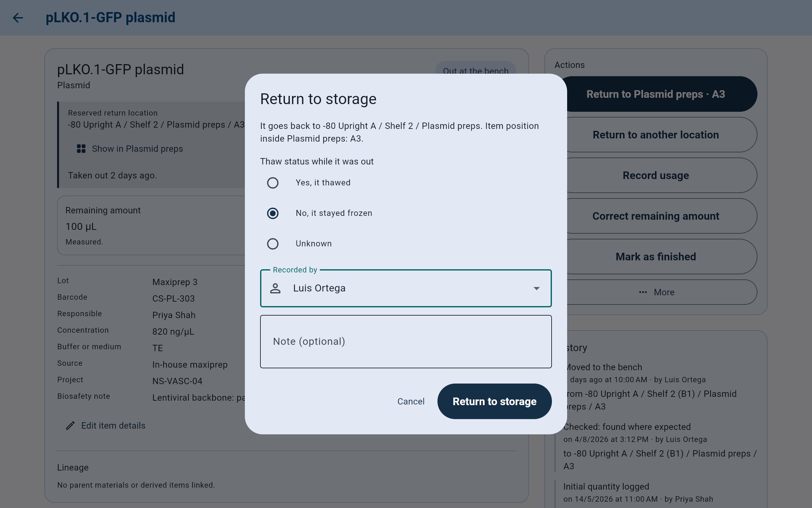Cancel the return to storage dialog
This screenshot has width=812, height=508.
[411, 401]
